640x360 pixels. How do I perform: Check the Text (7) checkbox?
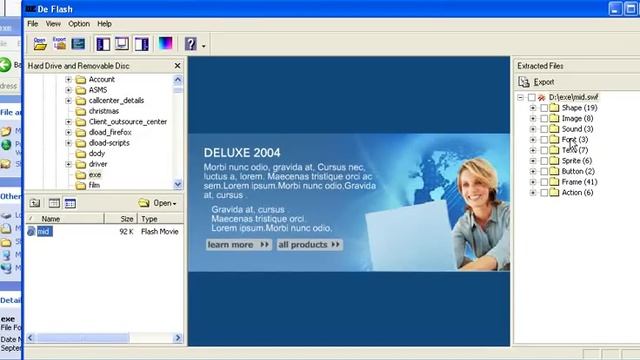[x=544, y=150]
